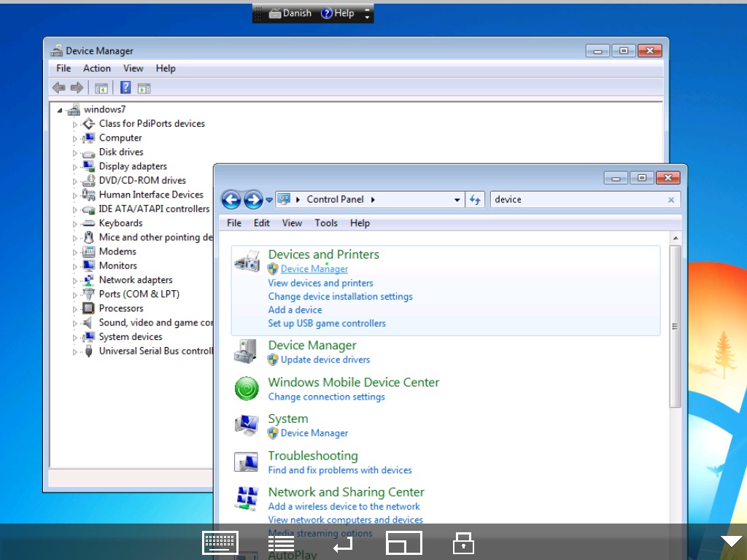Click the Enter key icon in bottom bar
This screenshot has height=560, width=747.
click(x=343, y=545)
